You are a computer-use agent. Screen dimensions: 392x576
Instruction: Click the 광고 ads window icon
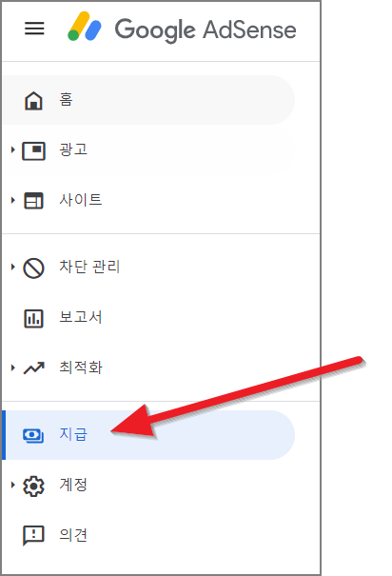(x=33, y=150)
